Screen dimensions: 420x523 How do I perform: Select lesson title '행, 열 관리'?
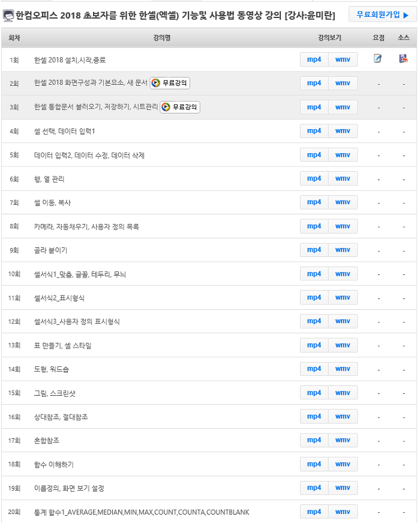(x=49, y=179)
